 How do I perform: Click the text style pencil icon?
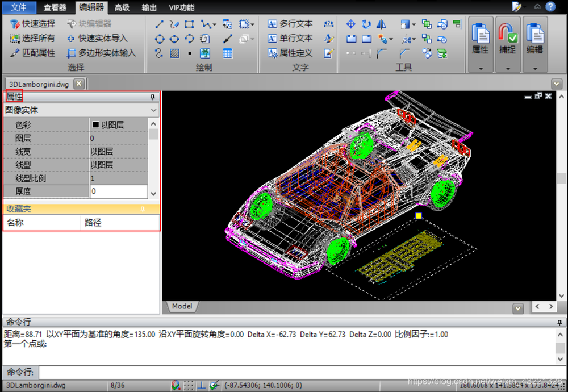click(328, 39)
